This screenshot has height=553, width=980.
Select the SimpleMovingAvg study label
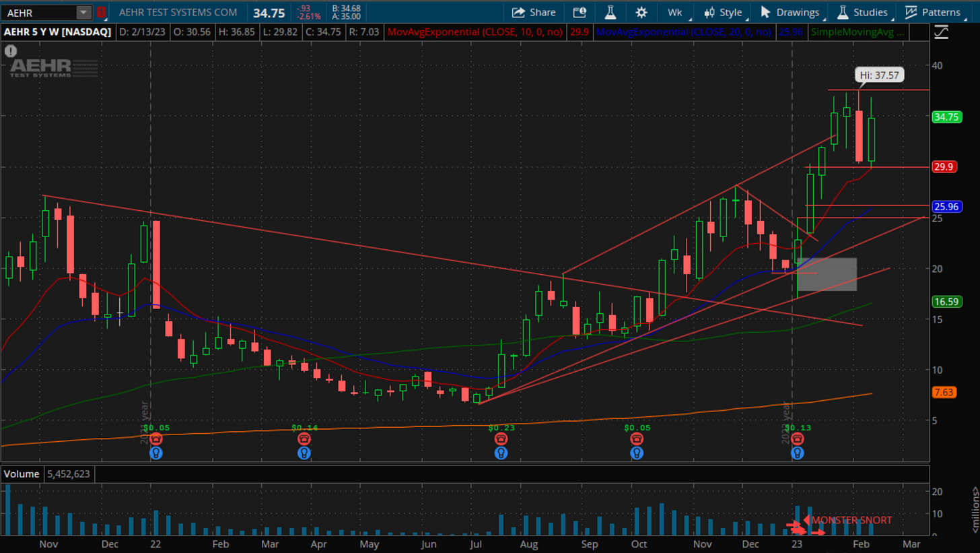[x=858, y=32]
